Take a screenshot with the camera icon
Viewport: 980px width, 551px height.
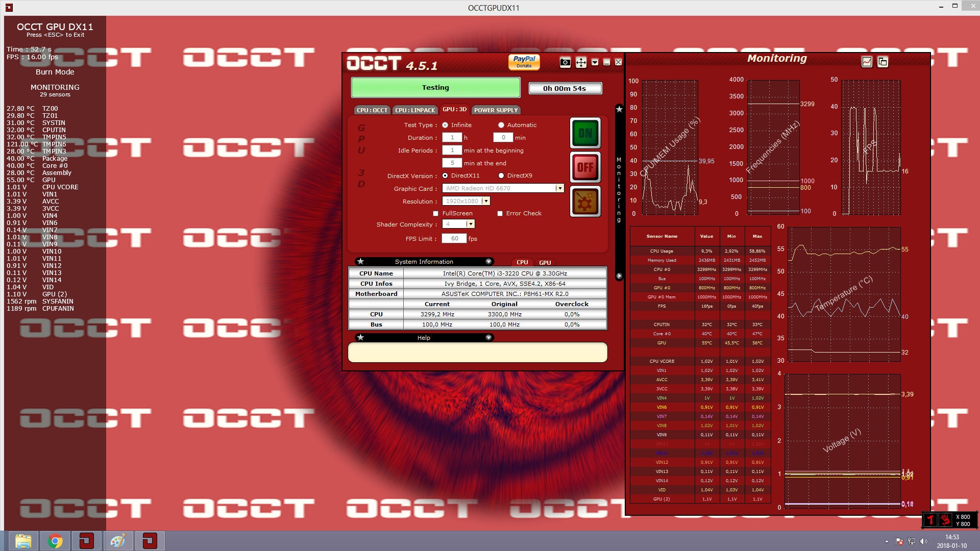click(565, 62)
